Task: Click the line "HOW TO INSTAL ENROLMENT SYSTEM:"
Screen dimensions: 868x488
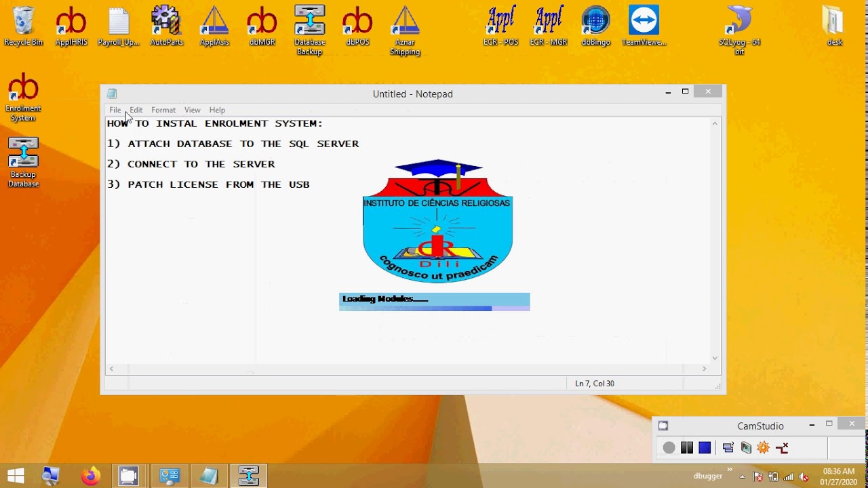Action: coord(215,123)
